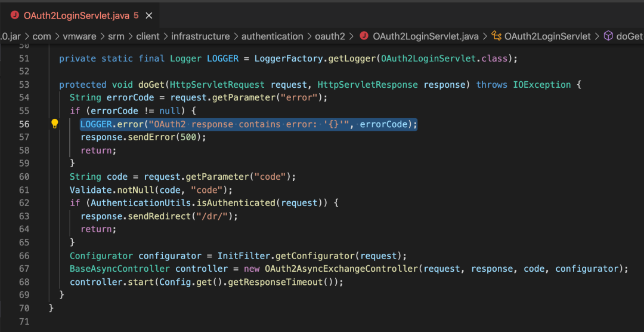Click 'AuthenticationUtils' on line 62

pyautogui.click(x=141, y=203)
